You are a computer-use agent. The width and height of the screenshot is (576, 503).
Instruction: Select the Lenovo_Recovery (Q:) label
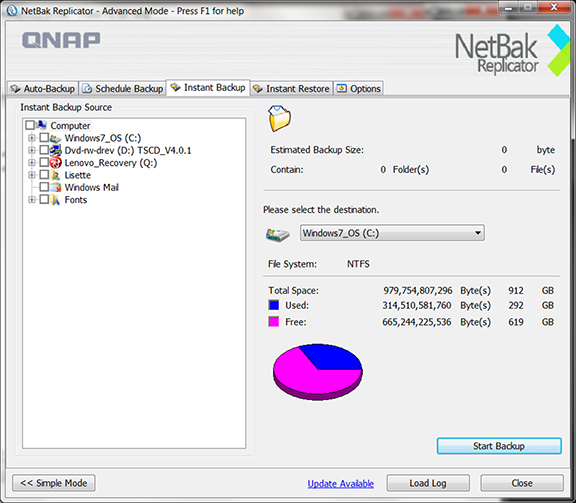111,163
